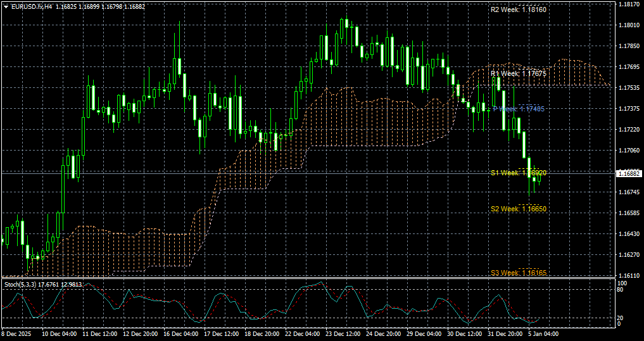Click the time axis label 8 Dec 2025
Image resolution: width=644 pixels, height=341 pixels.
click(x=16, y=335)
